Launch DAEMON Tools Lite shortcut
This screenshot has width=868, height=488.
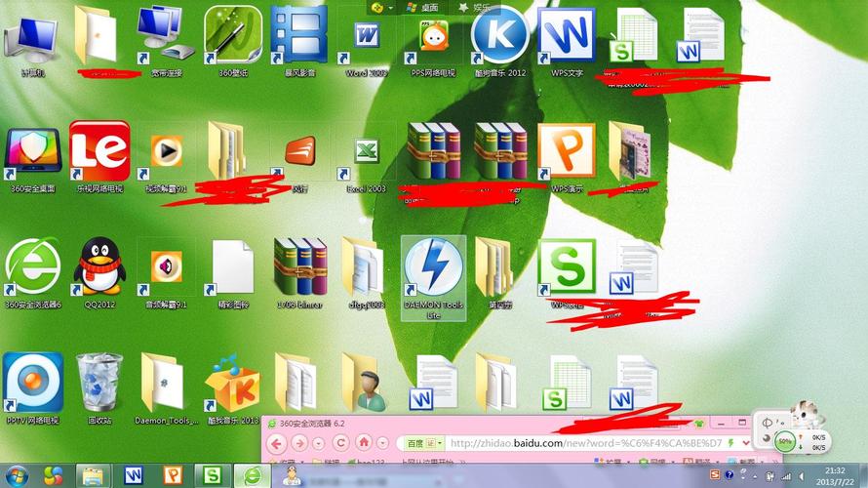coord(434,270)
